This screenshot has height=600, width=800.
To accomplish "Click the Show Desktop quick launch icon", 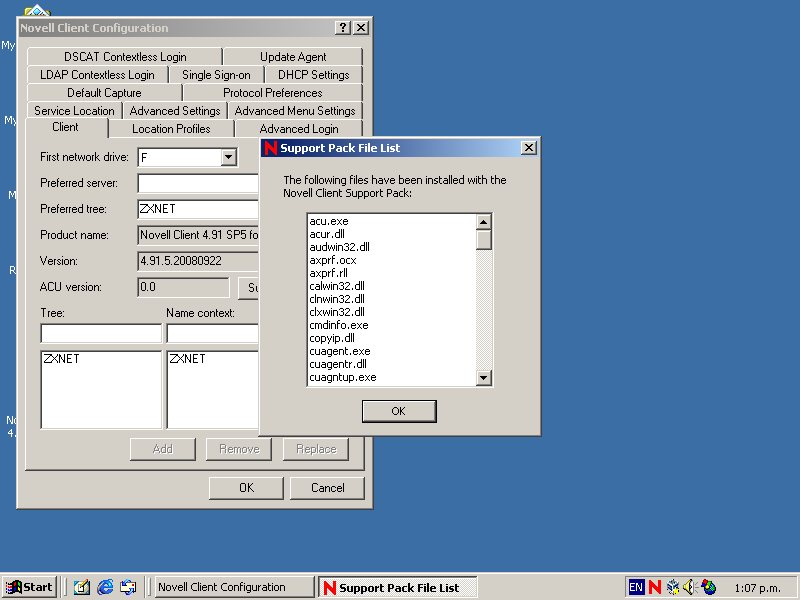I will click(82, 587).
